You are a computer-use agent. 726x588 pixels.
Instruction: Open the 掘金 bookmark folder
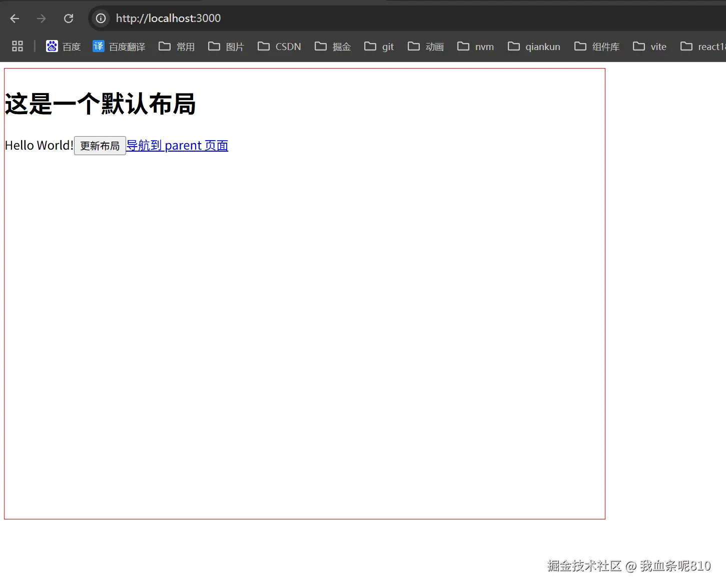point(333,47)
